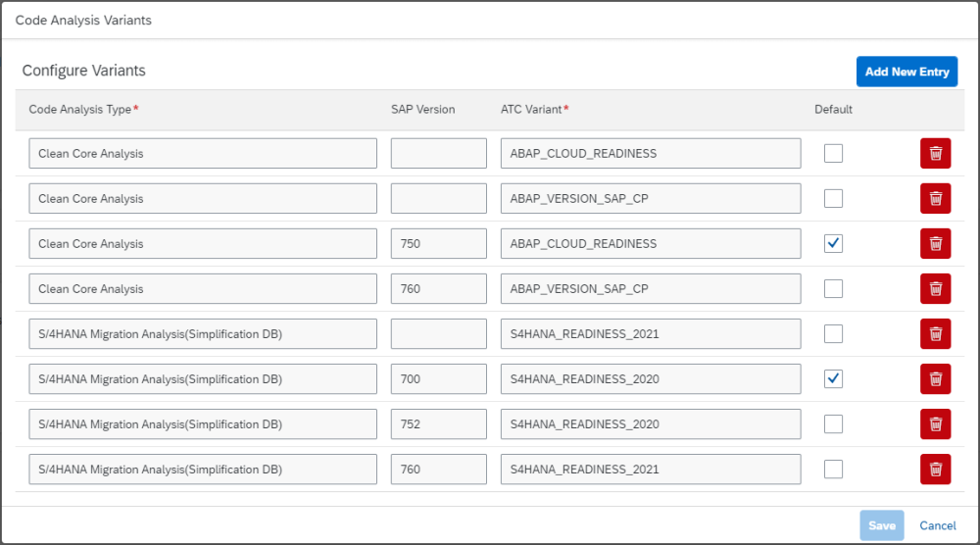Screen dimensions: 980x545
Task: Check Default for blank-version S4HANA_READINESS_2021 row
Action: tap(833, 333)
